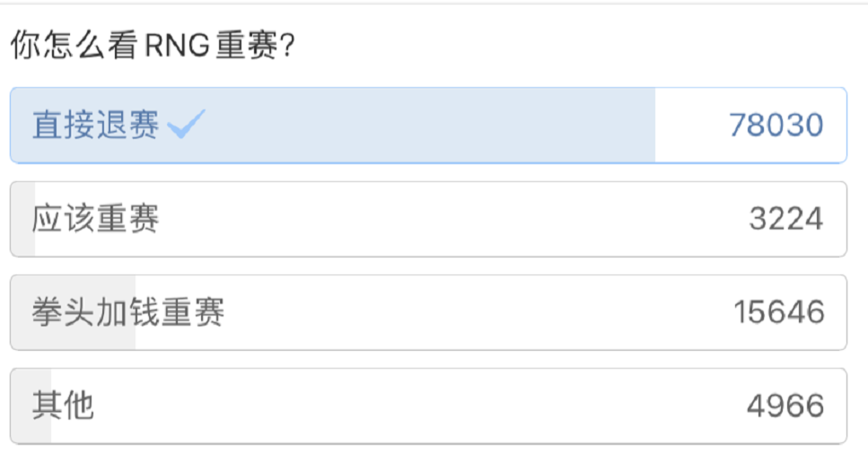The image size is (868, 453).
Task: Click the 拳头加钱重赛 text label
Action: point(127,312)
